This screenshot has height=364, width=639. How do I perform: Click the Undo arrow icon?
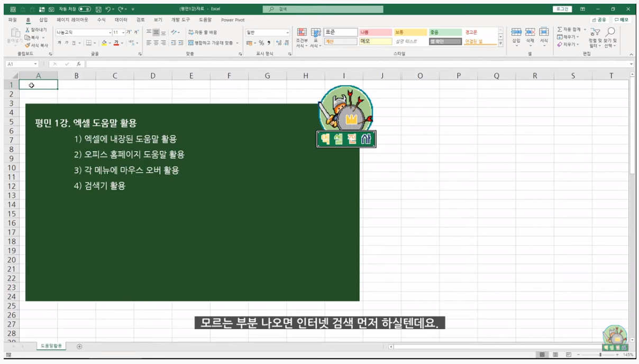[108, 10]
